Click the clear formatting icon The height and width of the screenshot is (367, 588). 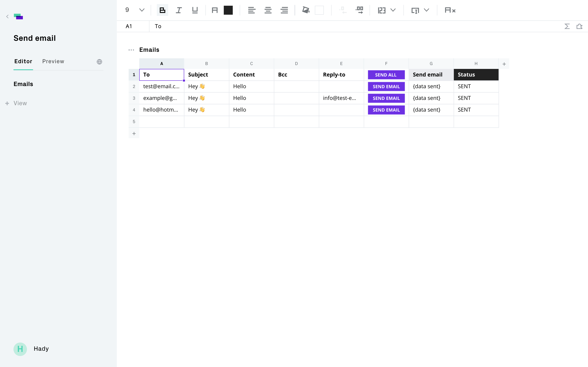pos(450,10)
